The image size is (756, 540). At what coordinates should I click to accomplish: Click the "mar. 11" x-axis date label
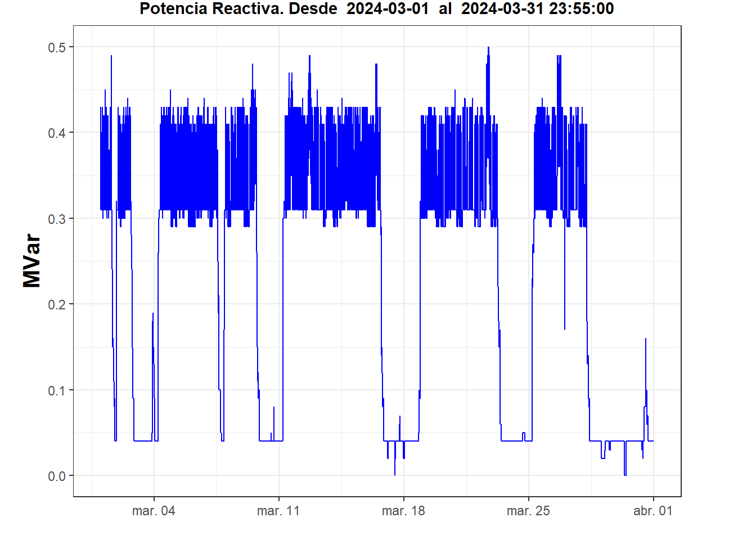(x=278, y=511)
